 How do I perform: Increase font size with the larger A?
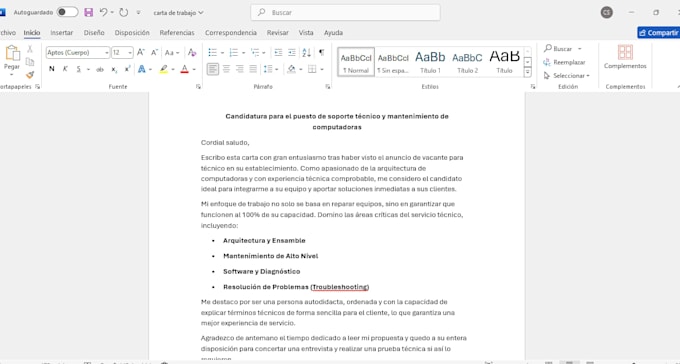141,52
